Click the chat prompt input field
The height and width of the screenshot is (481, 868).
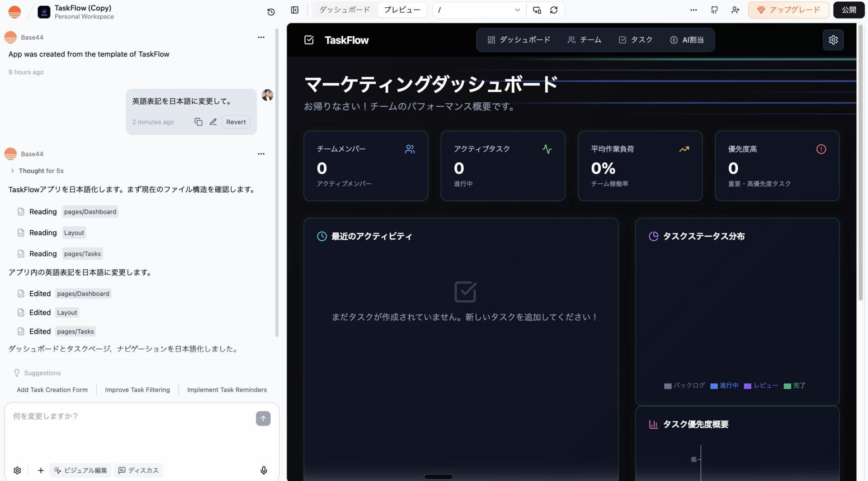pos(131,430)
